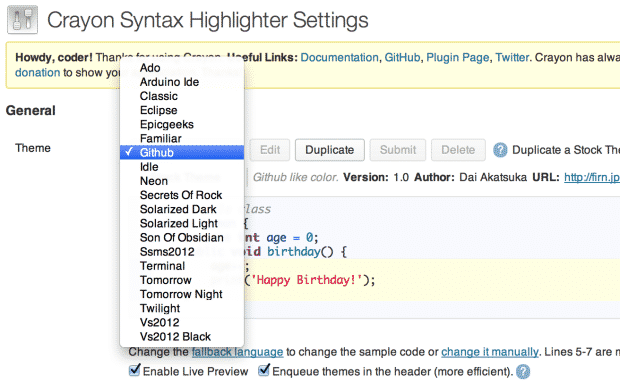
Task: Choose Epicgeeks theme option
Action: tap(182, 125)
